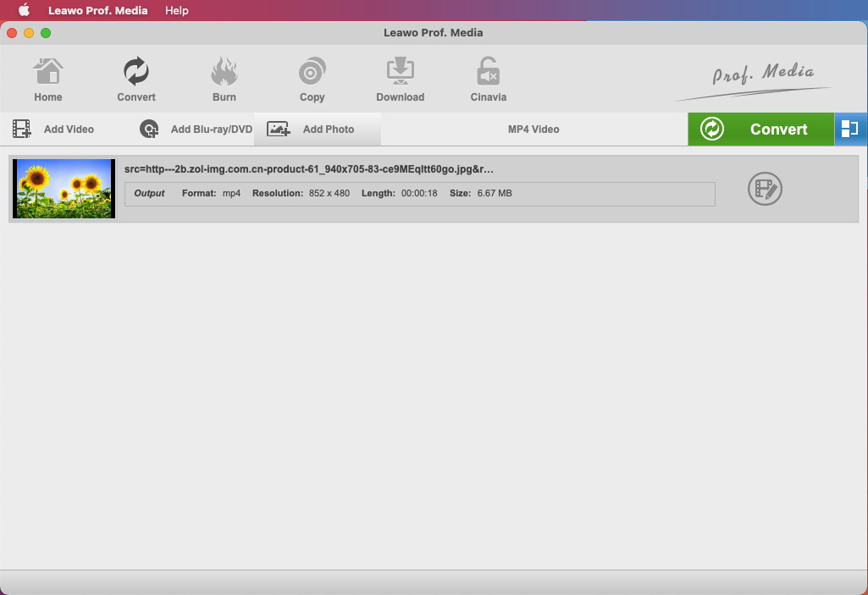Click the green Convert button
The width and height of the screenshot is (868, 595).
coord(760,129)
